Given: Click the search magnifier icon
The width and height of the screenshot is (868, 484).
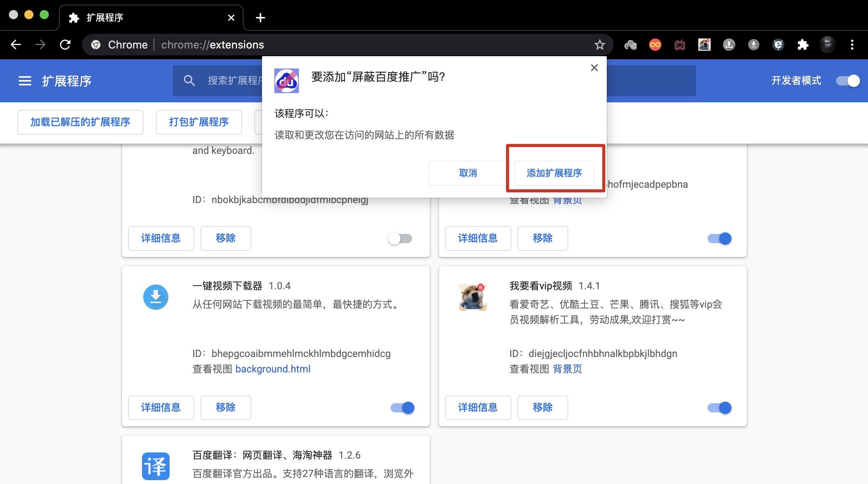Looking at the screenshot, I should (189, 80).
